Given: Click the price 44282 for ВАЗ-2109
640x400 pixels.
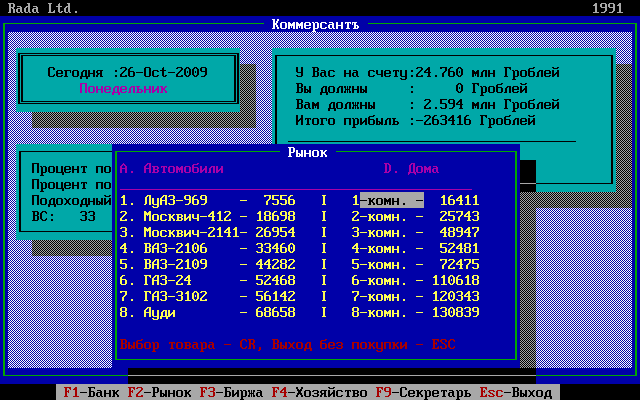Looking at the screenshot, I should pos(276,264).
